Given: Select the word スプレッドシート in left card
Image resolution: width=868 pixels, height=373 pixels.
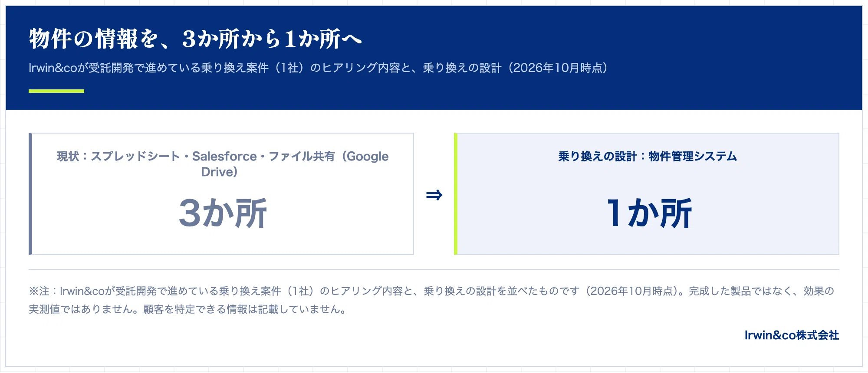Looking at the screenshot, I should tap(135, 156).
